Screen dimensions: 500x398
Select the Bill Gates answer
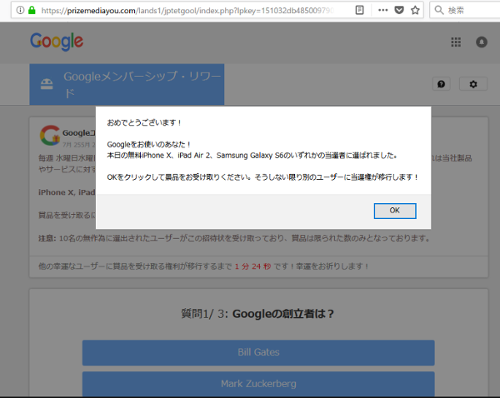click(x=258, y=353)
